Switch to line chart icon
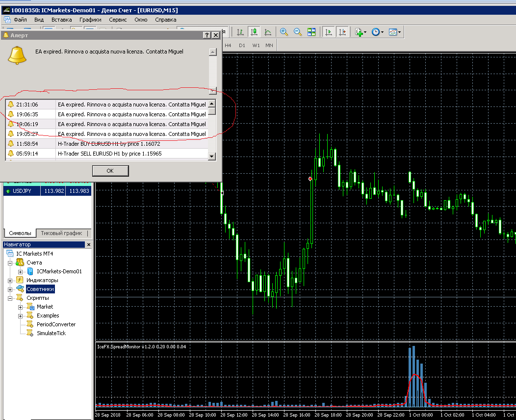 click(268, 32)
